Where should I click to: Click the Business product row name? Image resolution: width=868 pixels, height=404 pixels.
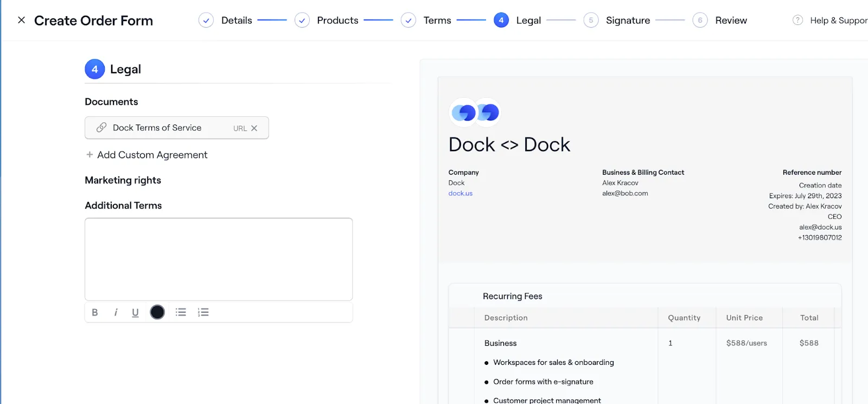tap(500, 343)
